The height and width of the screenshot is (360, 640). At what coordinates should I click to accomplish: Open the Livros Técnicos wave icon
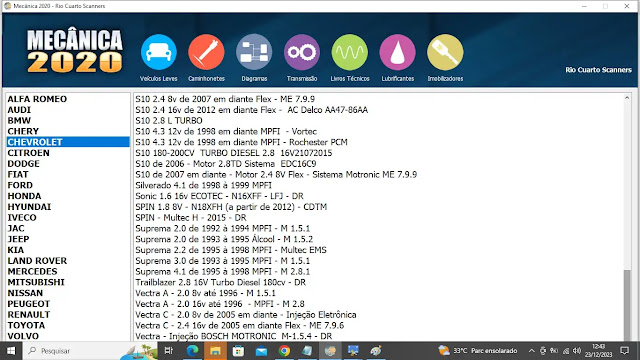point(349,52)
